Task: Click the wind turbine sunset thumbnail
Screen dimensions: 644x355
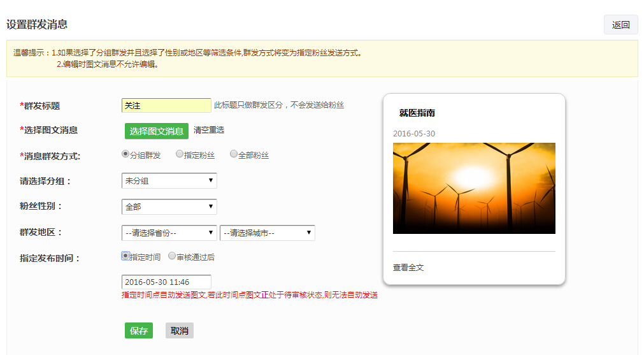Action: coord(474,188)
